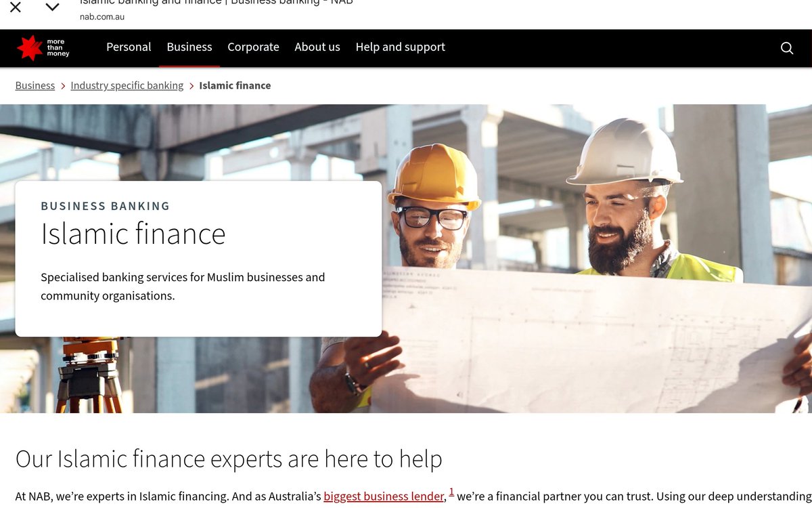Open the Corporate navigation item
The width and height of the screenshot is (812, 508).
click(x=253, y=47)
